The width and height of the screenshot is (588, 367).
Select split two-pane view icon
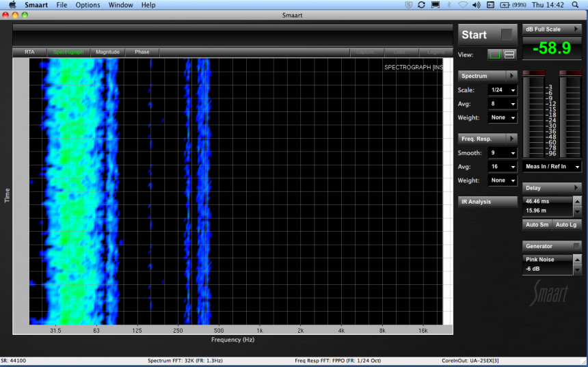coord(509,55)
